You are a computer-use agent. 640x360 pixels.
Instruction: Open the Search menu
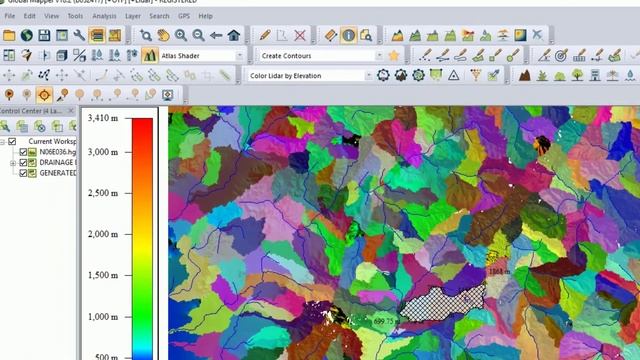click(x=159, y=16)
